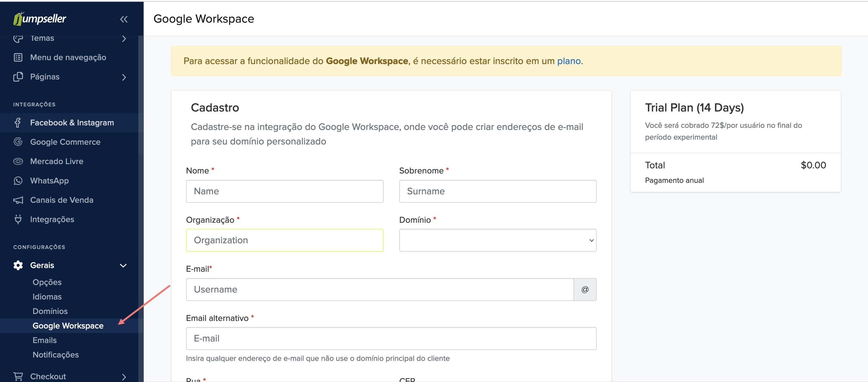The image size is (868, 382).
Task: Click the Facebook icon in sidebar
Action: pyautogui.click(x=18, y=123)
